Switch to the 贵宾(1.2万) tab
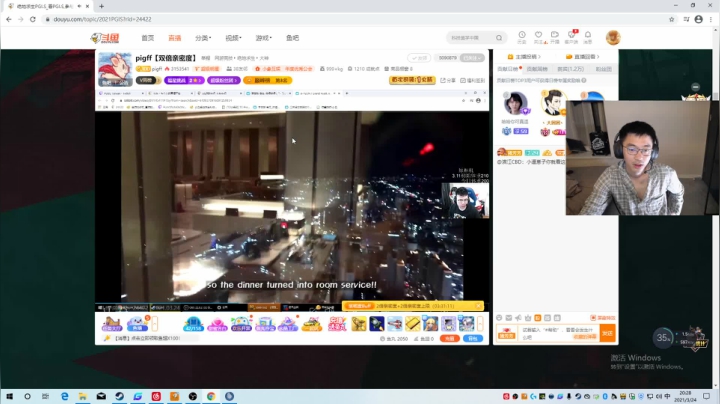Screen dimensions: 720x404 coord(570,69)
